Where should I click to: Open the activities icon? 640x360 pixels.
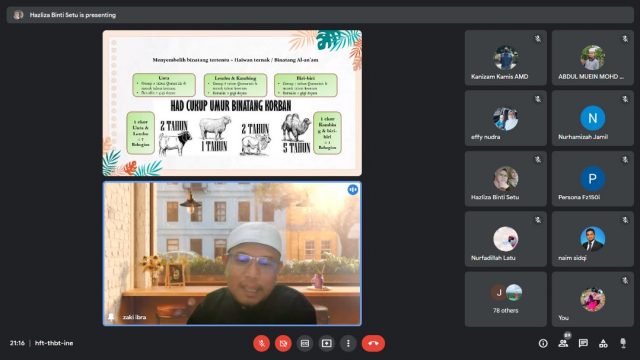coord(603,343)
